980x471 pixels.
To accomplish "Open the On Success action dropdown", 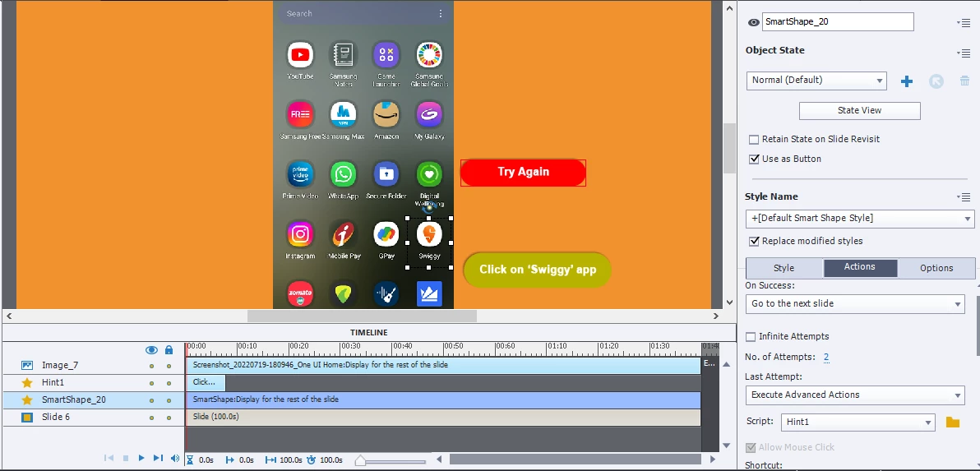I will (x=855, y=303).
